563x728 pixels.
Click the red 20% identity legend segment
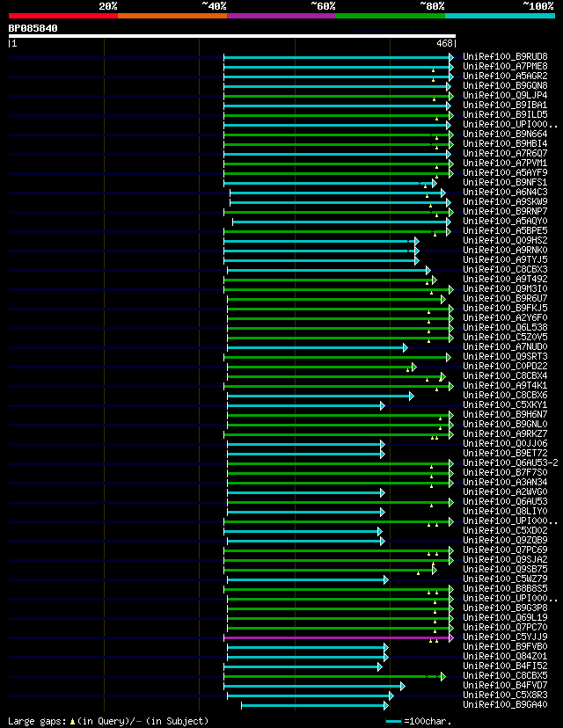[63, 16]
